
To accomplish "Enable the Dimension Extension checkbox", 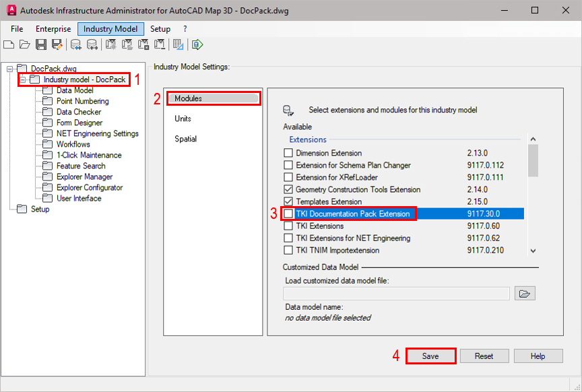I will pyautogui.click(x=288, y=153).
